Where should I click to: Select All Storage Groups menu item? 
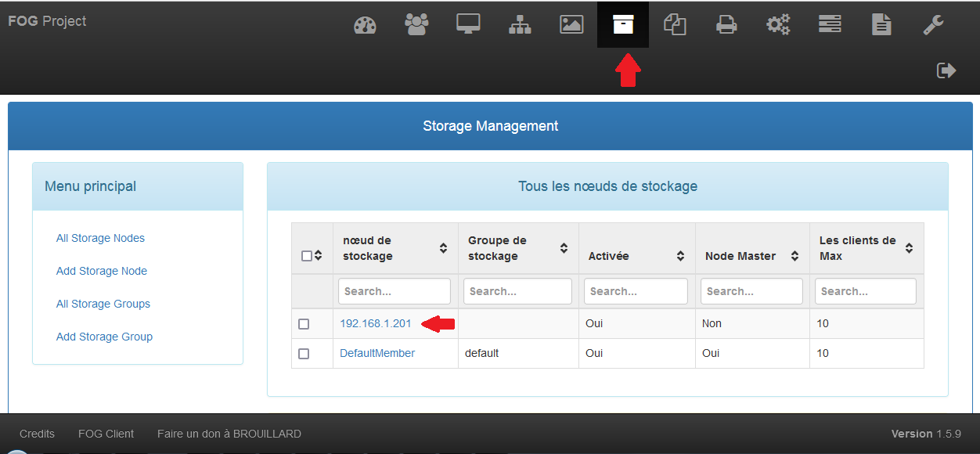pos(103,304)
